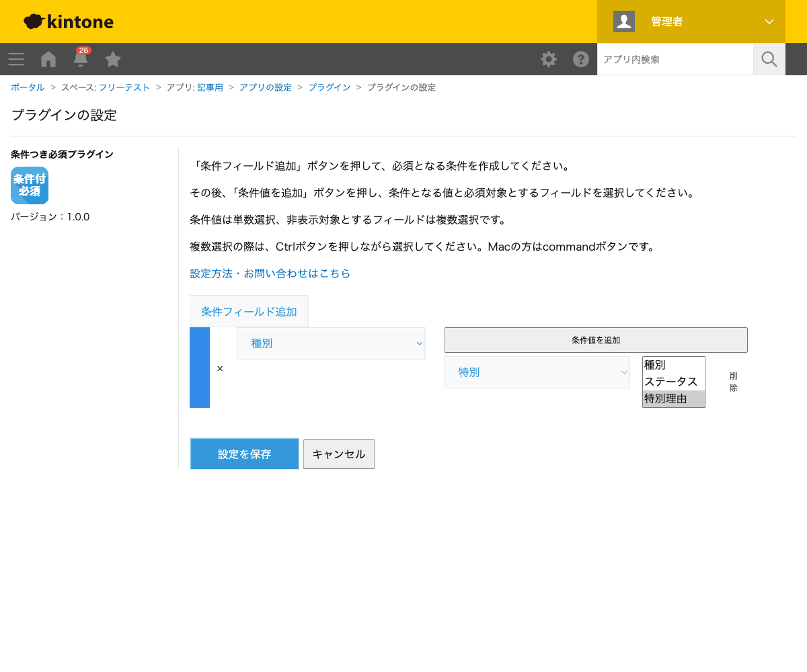The width and height of the screenshot is (807, 672).
Task: Click the search magnifier button
Action: [x=769, y=59]
